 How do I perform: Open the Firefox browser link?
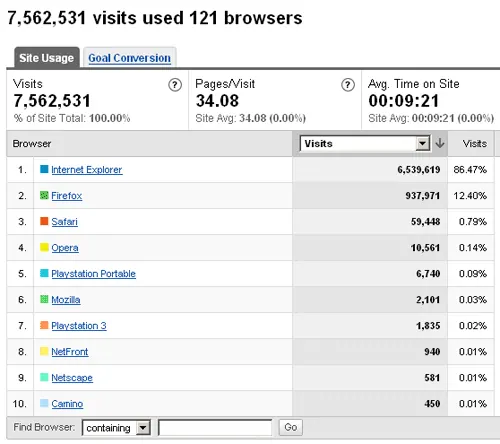tap(67, 196)
